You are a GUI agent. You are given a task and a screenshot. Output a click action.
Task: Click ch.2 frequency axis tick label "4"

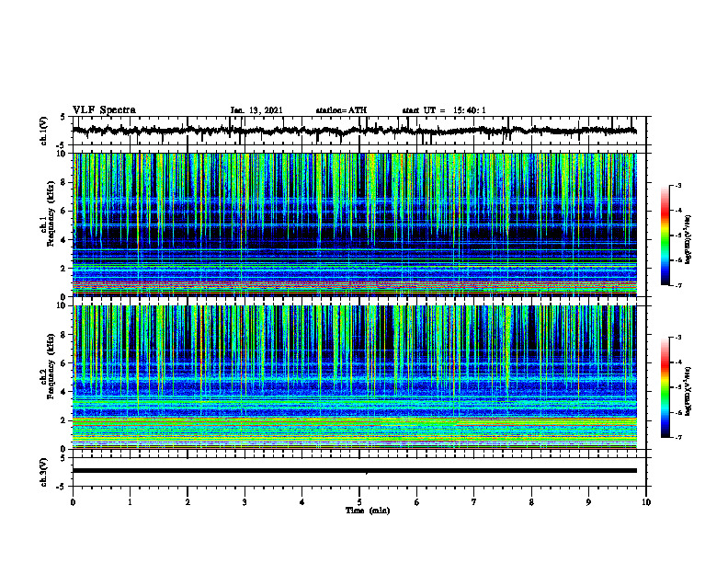[63, 392]
